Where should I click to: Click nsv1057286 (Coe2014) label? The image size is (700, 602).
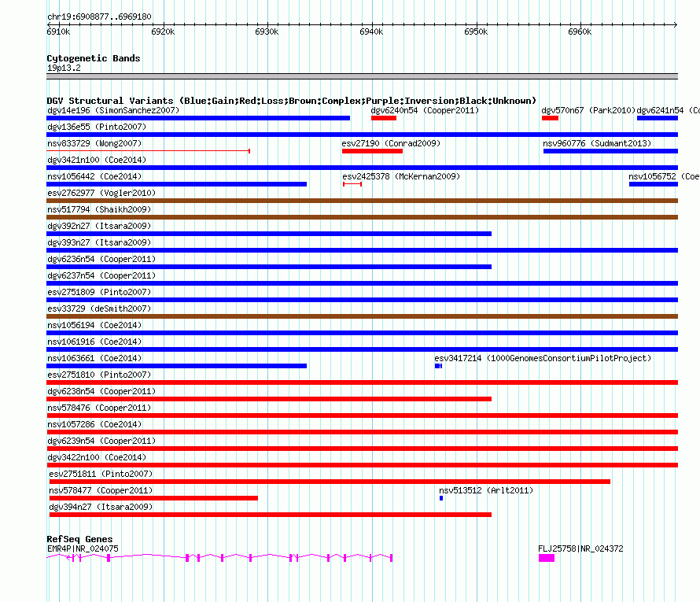pos(94,424)
